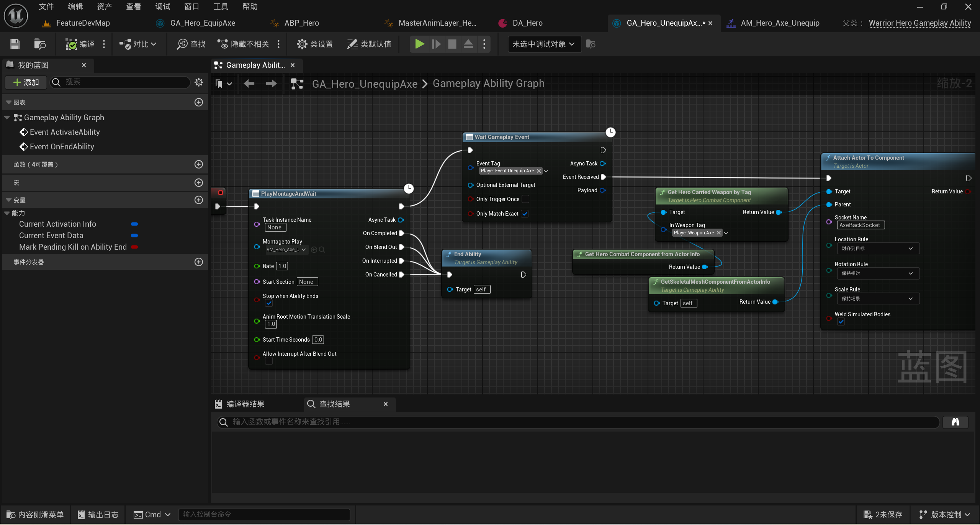Toggle 隐藏不相关 hide unrelated nodes
980x525 pixels.
243,44
